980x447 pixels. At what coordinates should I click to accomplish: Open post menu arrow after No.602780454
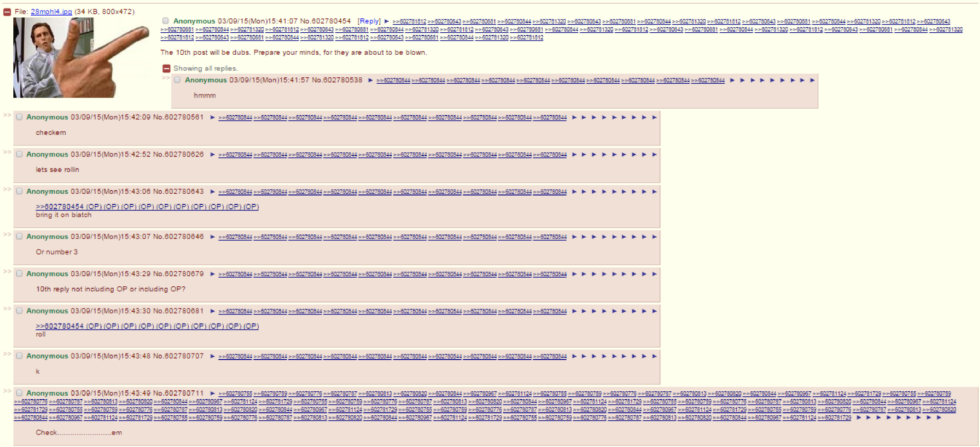coord(387,21)
